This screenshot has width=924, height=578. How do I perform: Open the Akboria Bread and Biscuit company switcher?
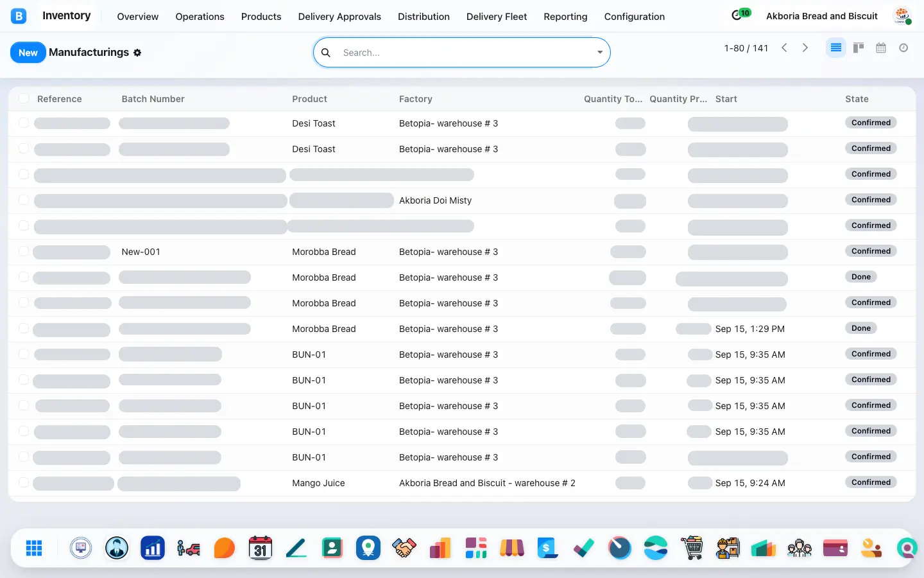(822, 16)
